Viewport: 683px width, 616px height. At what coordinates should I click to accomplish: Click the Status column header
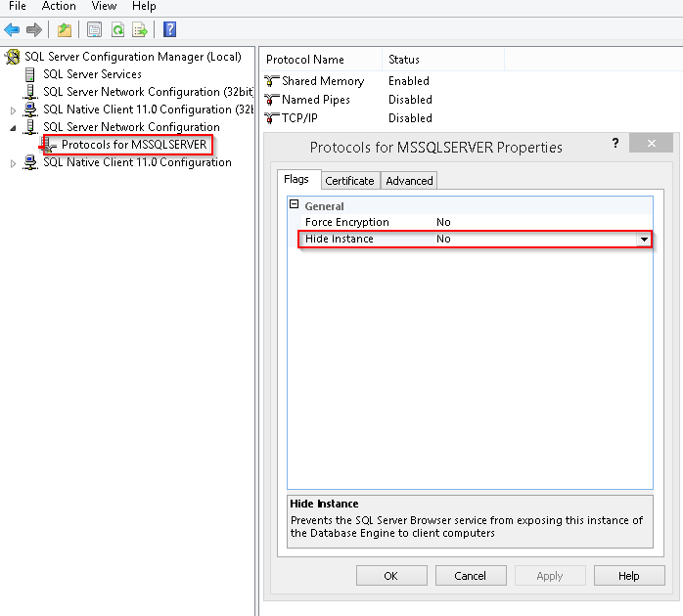click(x=443, y=60)
